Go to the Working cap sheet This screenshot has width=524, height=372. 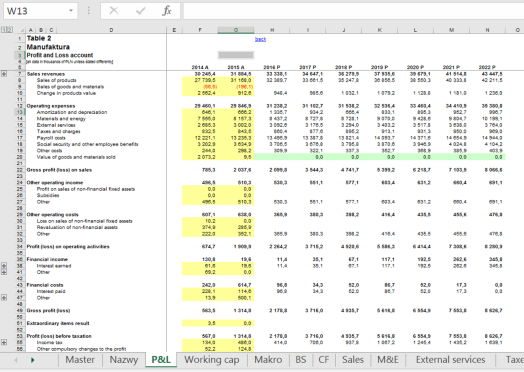tap(212, 360)
